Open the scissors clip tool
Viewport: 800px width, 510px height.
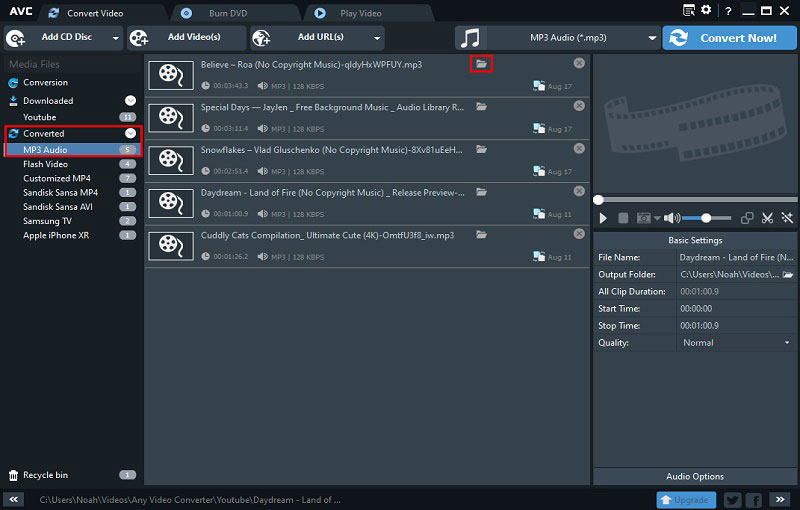pyautogui.click(x=767, y=218)
